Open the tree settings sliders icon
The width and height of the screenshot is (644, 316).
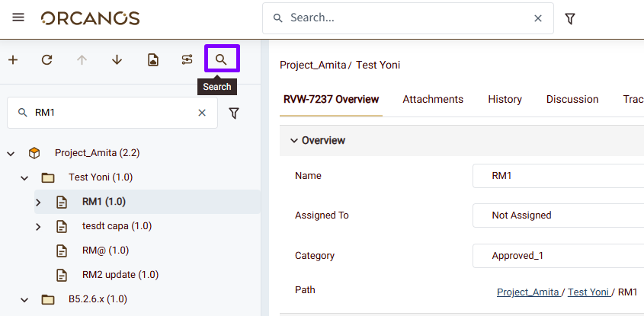pos(187,59)
